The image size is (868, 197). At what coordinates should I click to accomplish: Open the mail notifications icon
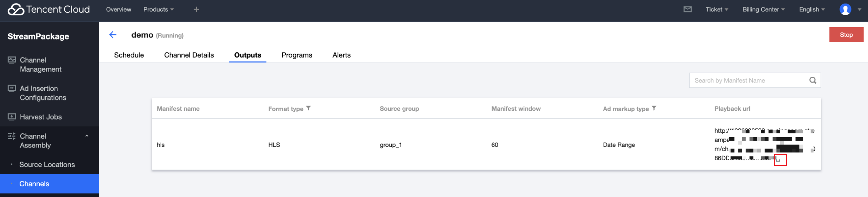point(687,9)
